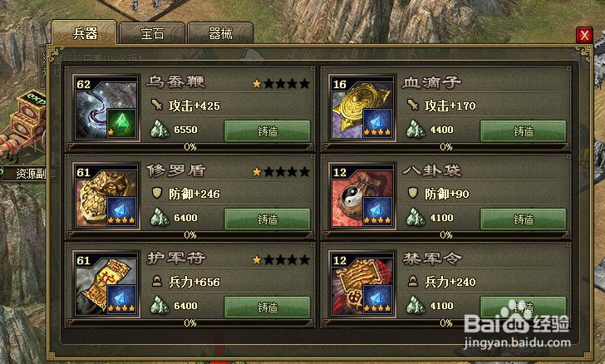
Task: Click the ore resource icon beside 6550
Action: point(160,130)
